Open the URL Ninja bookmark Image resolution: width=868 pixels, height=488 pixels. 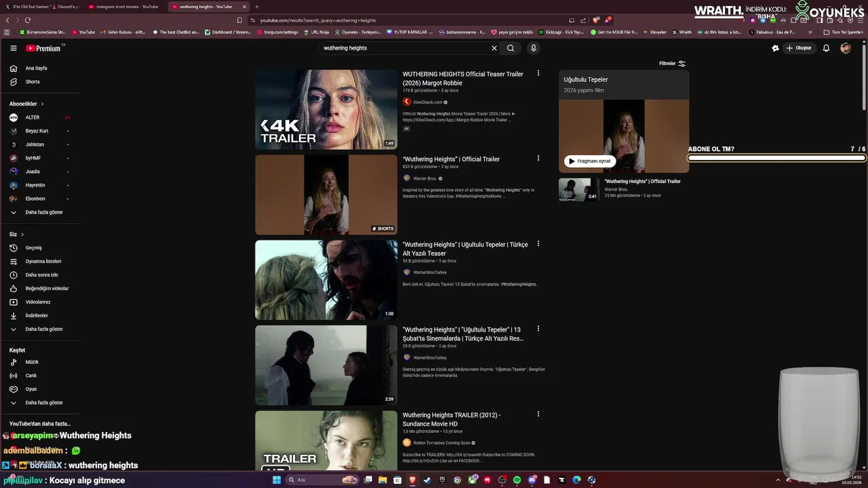(x=316, y=32)
